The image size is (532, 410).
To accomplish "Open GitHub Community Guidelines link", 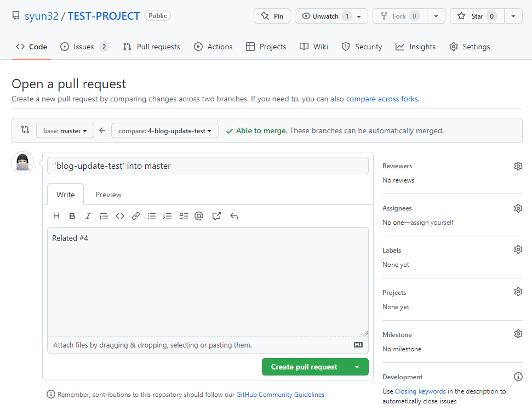I will coord(281,395).
